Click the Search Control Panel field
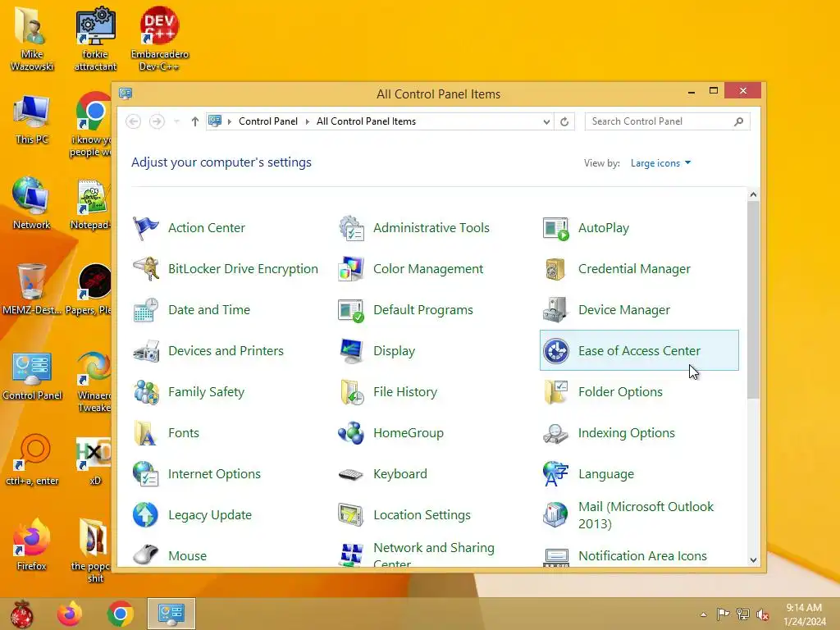The width and height of the screenshot is (840, 630). click(x=667, y=121)
